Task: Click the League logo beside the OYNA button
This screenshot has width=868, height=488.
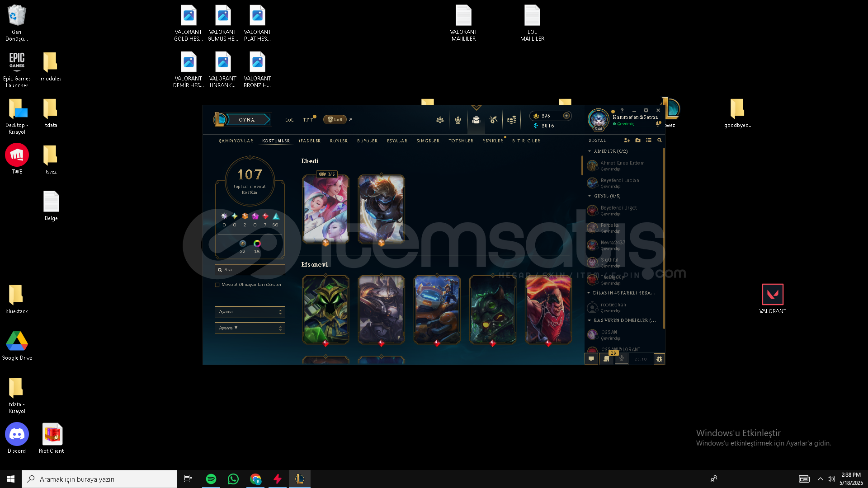Action: tap(220, 119)
